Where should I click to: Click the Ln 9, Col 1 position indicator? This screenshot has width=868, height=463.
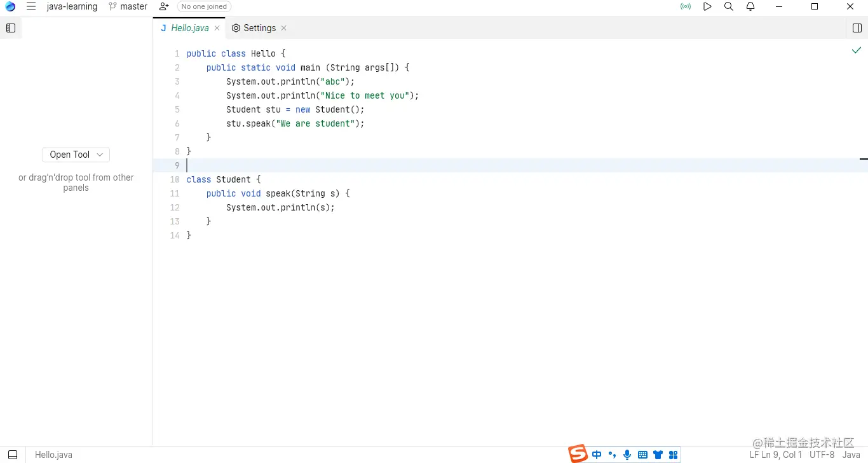(783, 454)
